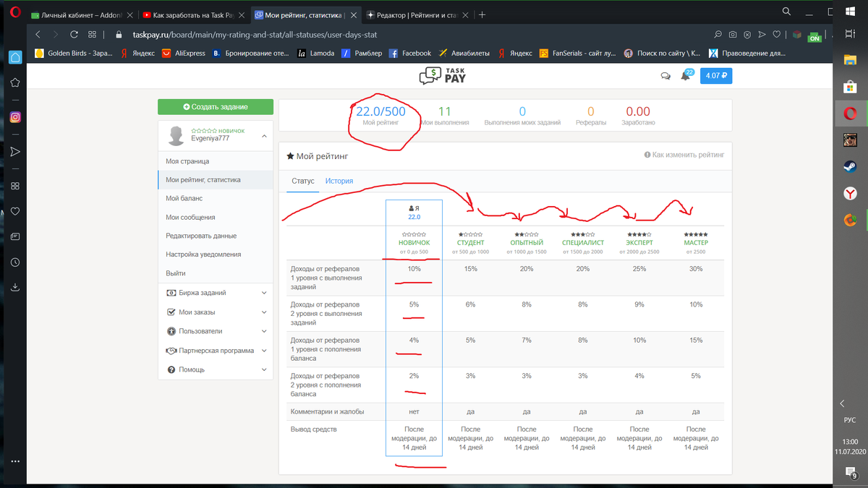This screenshot has height=488, width=868.
Task: Click the МАСТЕР status column header
Action: 696,243
